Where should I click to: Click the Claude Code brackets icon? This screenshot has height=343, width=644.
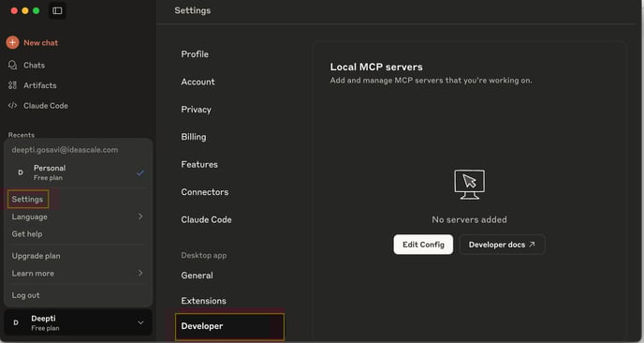click(13, 105)
